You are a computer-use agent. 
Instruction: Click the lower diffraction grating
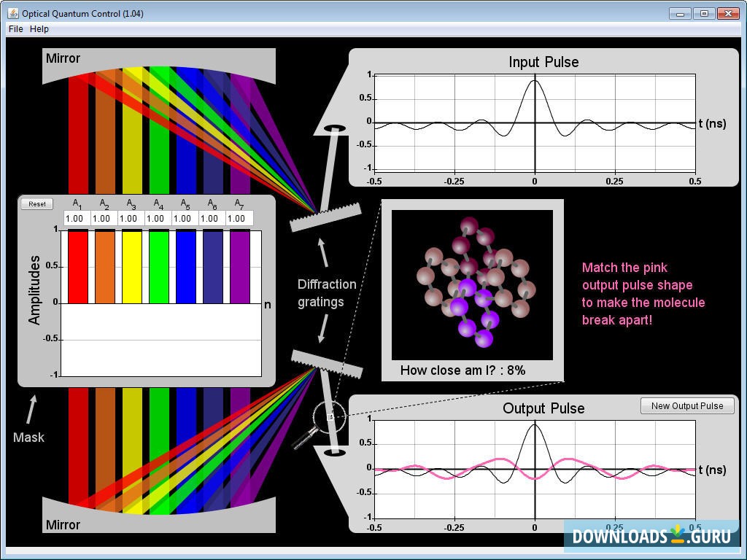click(x=328, y=364)
